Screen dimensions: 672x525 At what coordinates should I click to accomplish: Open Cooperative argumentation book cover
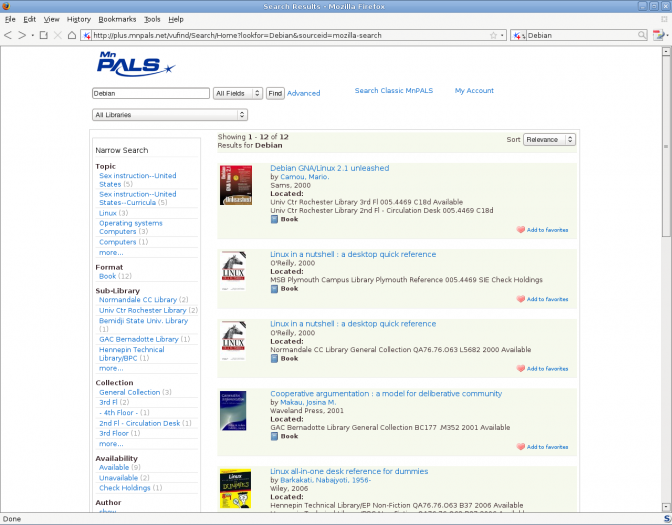click(233, 411)
